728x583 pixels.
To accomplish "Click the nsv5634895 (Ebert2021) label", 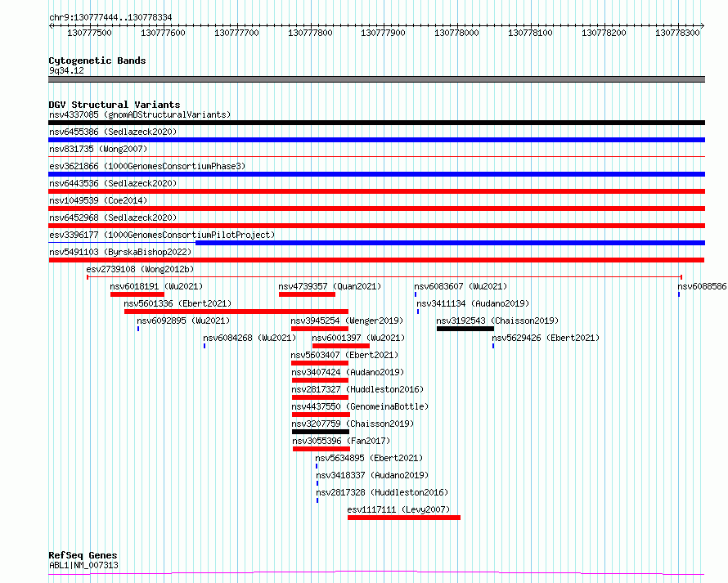I will pos(369,458).
